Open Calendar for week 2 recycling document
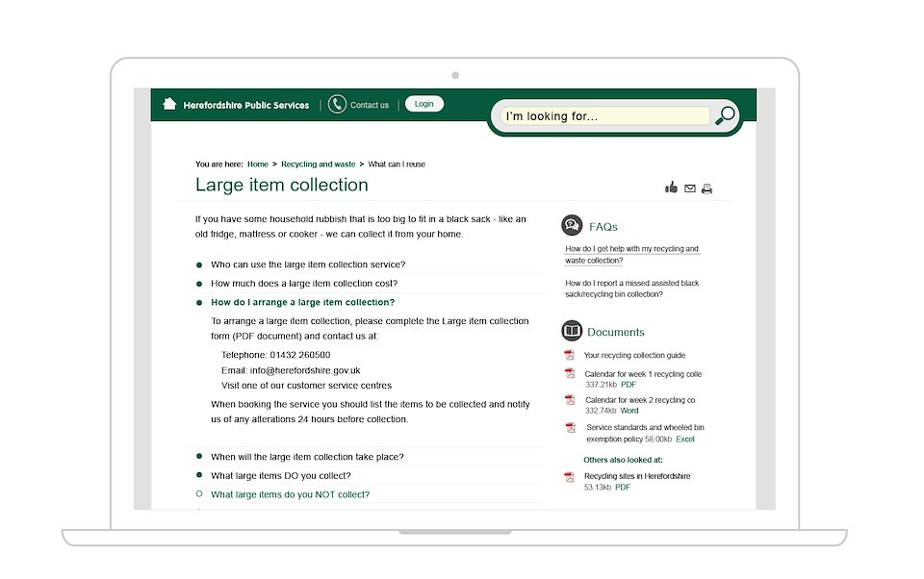 pyautogui.click(x=640, y=400)
